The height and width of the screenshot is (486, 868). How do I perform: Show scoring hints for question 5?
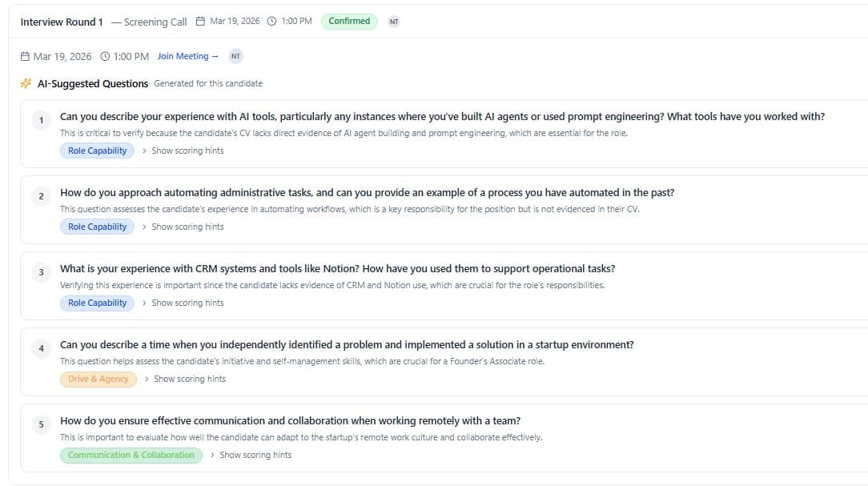click(255, 455)
